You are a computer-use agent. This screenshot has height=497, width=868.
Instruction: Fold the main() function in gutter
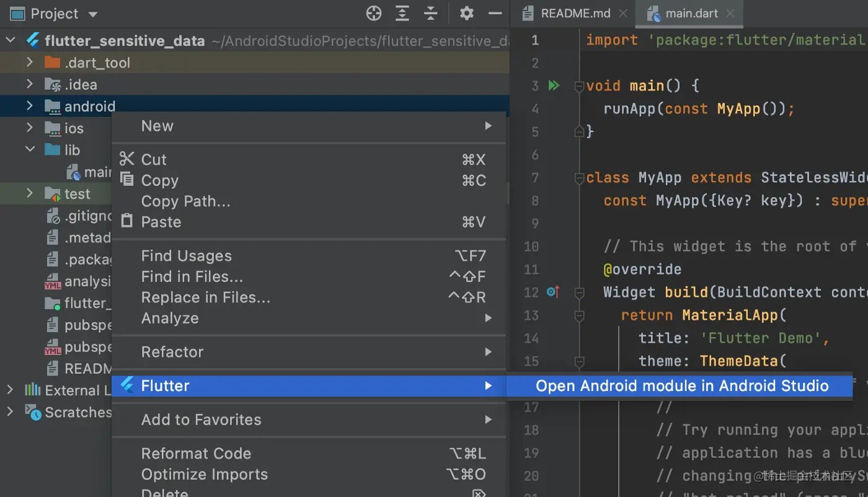(579, 86)
